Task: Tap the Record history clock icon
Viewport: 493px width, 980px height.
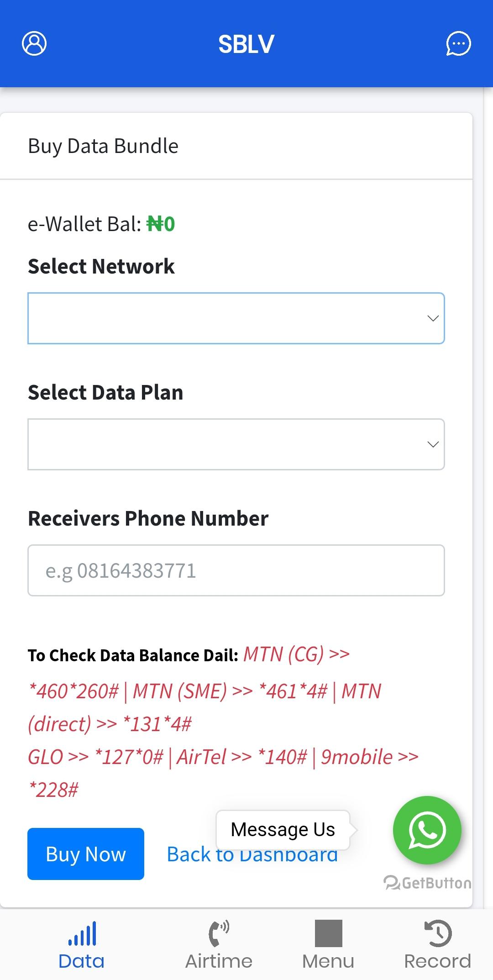Action: coord(437,933)
